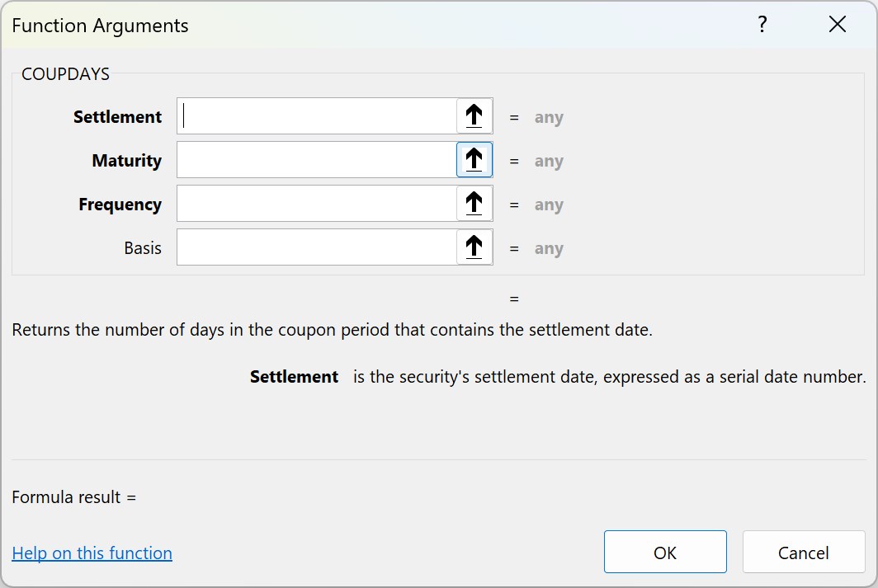
Task: Click the optional Basis label
Action: tap(143, 248)
